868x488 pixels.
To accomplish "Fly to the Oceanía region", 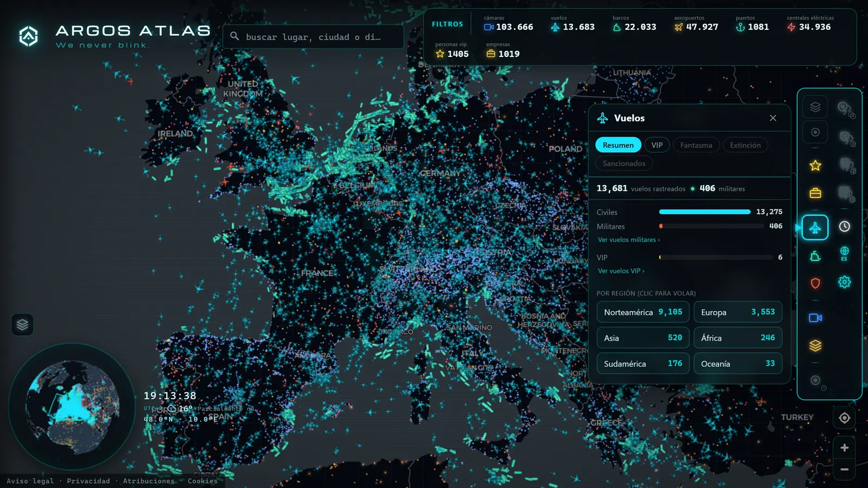I will point(738,363).
